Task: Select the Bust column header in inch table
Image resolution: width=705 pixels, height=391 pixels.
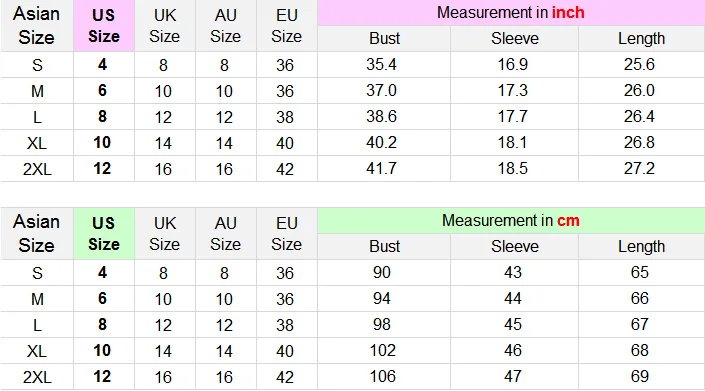Action: (x=384, y=38)
